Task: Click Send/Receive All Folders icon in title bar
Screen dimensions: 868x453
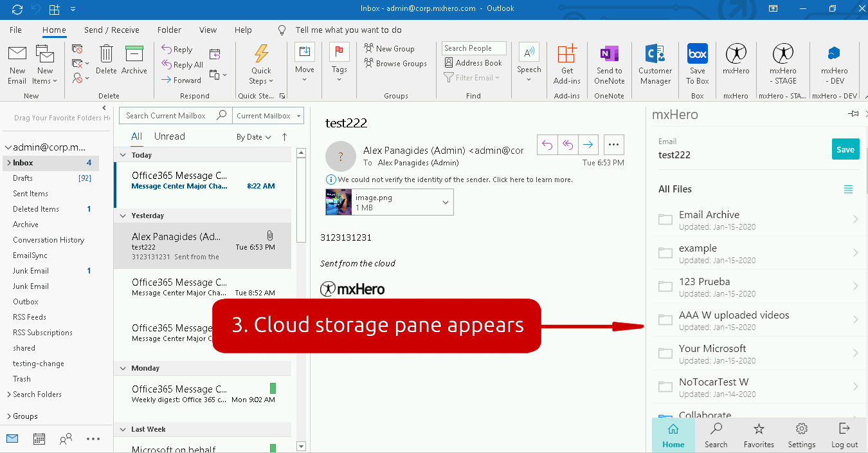Action: 17,9
